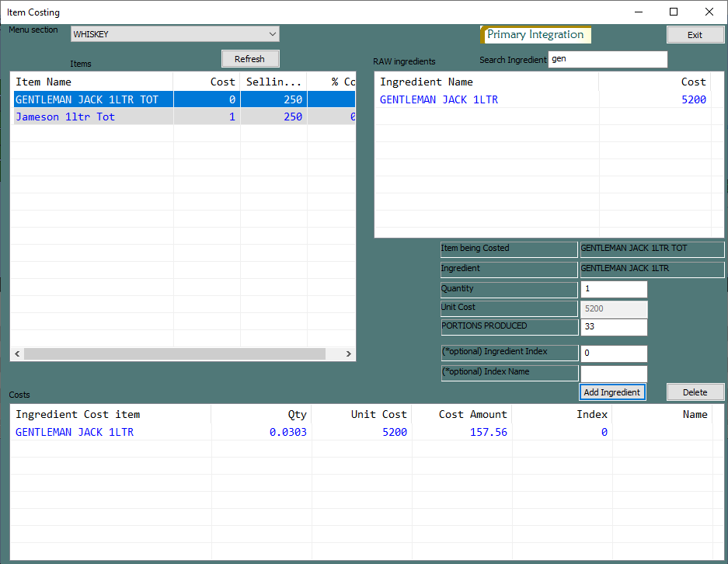Click the Cost column header in Items list

(207, 82)
